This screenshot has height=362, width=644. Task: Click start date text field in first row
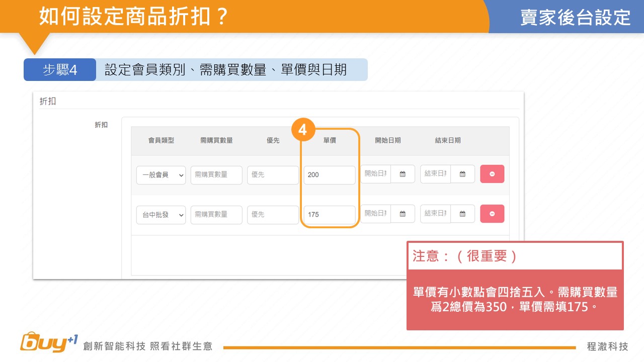click(375, 174)
